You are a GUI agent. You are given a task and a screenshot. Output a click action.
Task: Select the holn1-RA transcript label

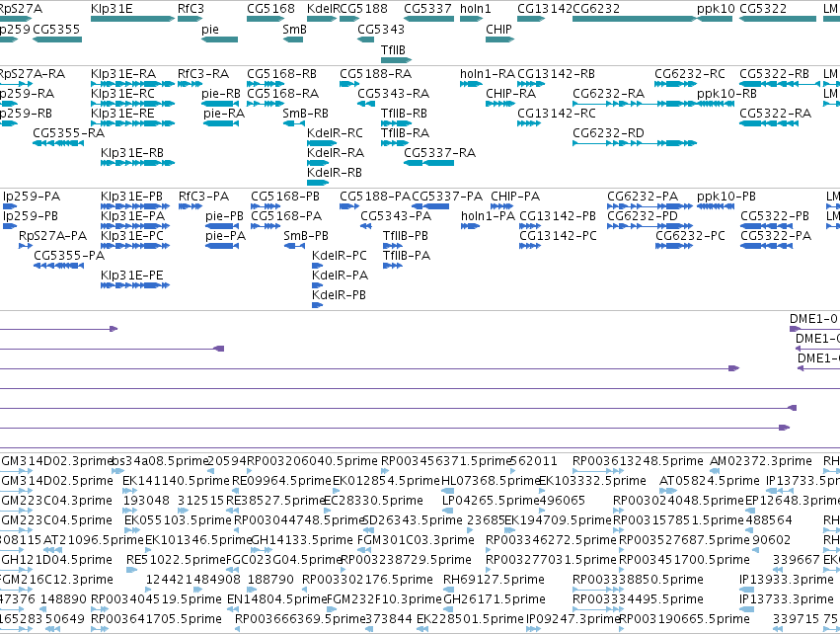pyautogui.click(x=488, y=73)
